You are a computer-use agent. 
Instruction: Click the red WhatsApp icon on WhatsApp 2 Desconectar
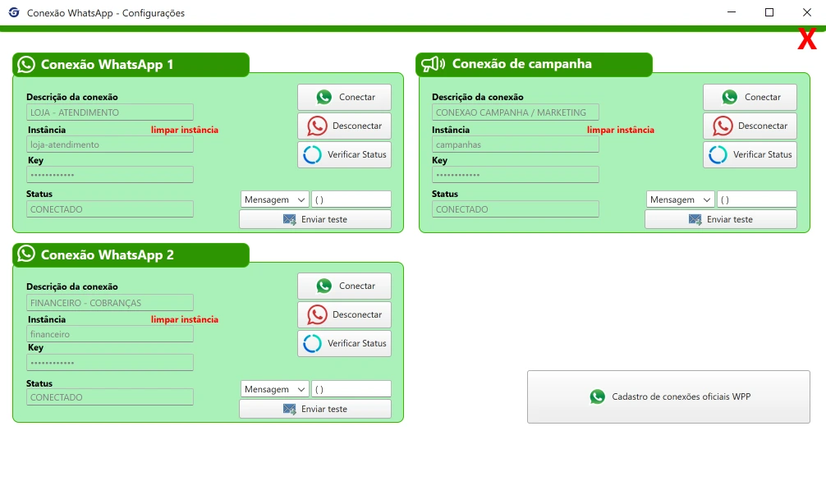tap(317, 314)
